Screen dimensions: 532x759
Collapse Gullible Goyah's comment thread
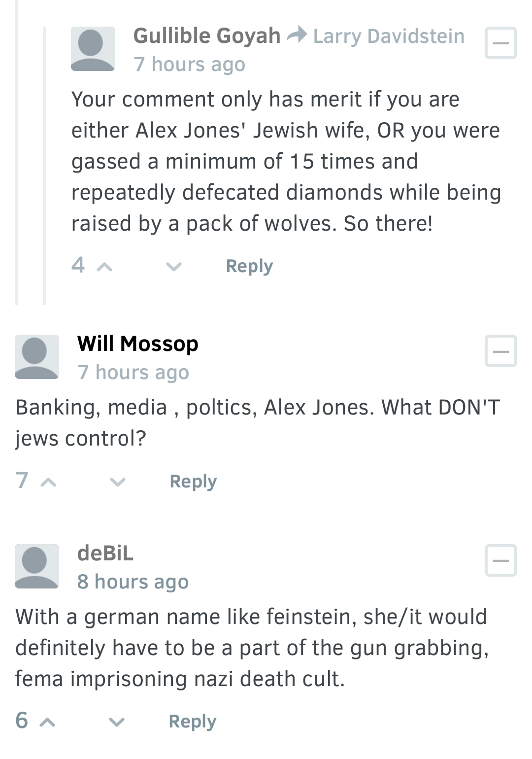pos(501,43)
